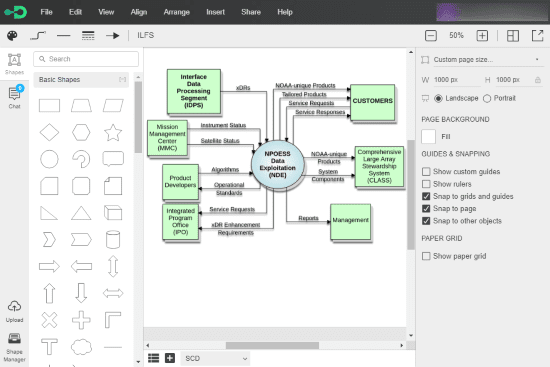Select the CUSTOMERS box in diagram
The image size is (550, 367).
373,102
